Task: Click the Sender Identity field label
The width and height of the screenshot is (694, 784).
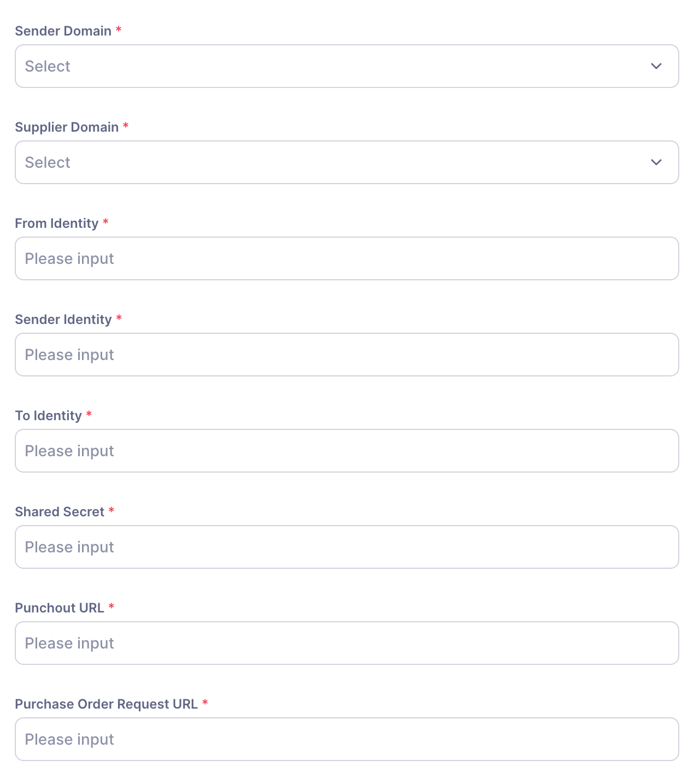Action: point(63,320)
